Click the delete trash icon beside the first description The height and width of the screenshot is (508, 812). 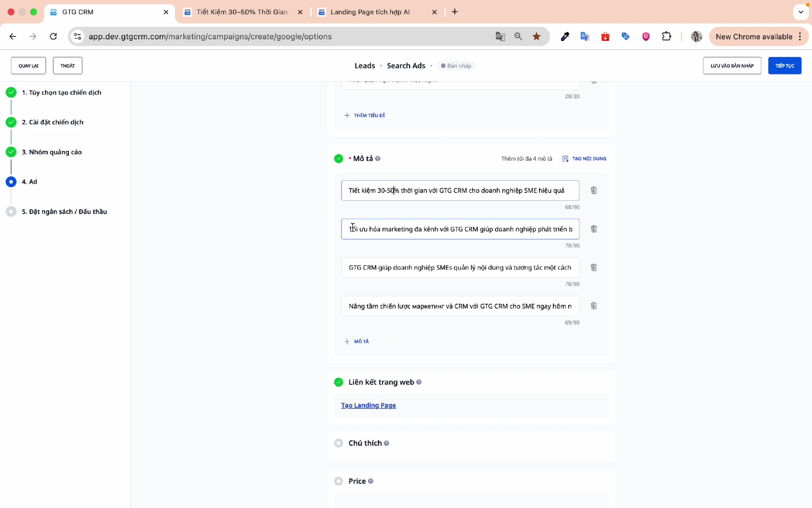click(x=593, y=190)
